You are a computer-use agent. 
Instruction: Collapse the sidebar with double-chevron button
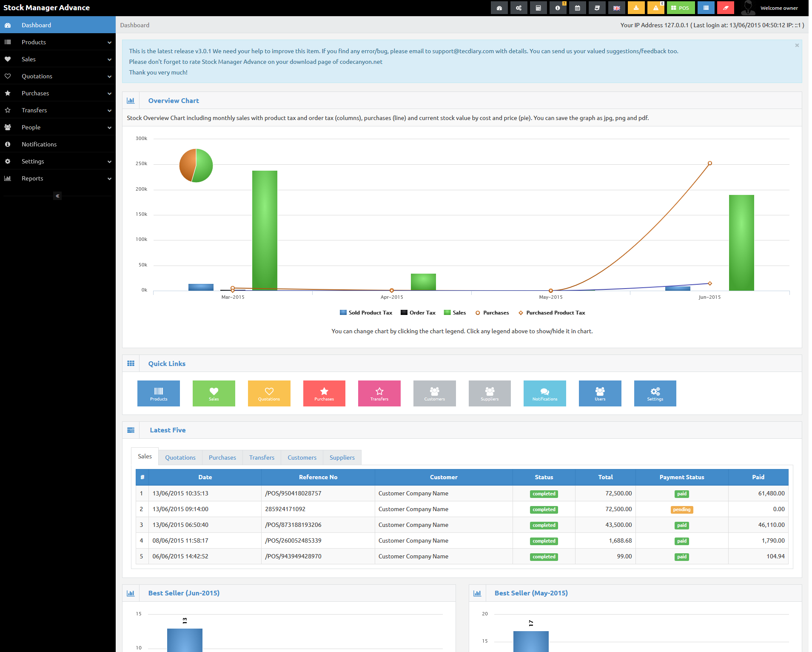tap(57, 196)
